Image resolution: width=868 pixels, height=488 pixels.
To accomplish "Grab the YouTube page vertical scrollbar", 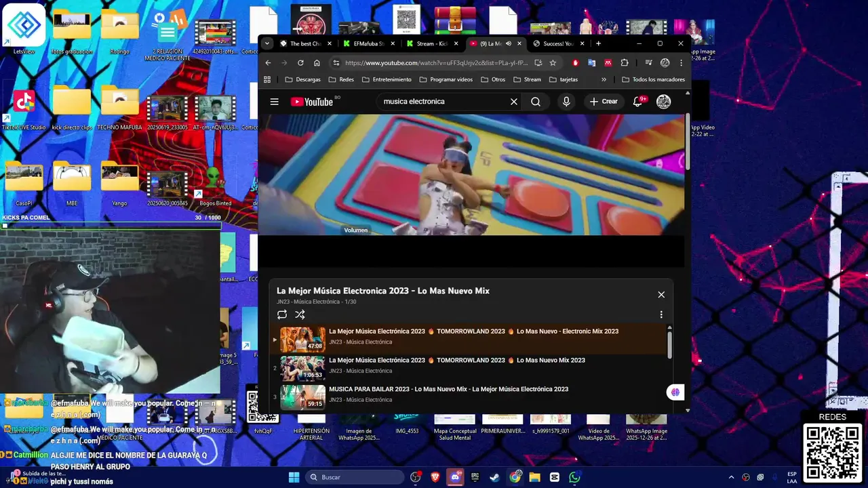I will pos(688,142).
